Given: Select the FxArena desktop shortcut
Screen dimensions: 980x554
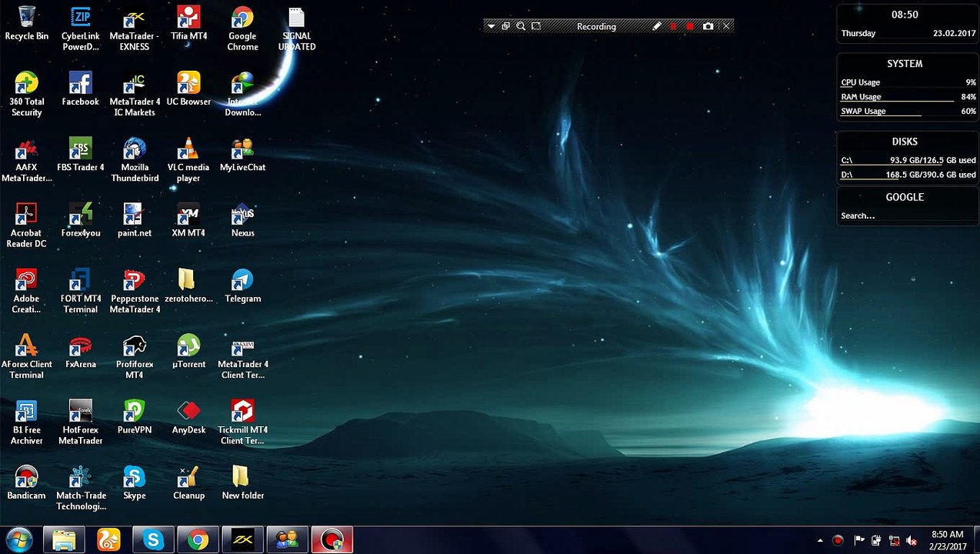Looking at the screenshot, I should pyautogui.click(x=80, y=352).
